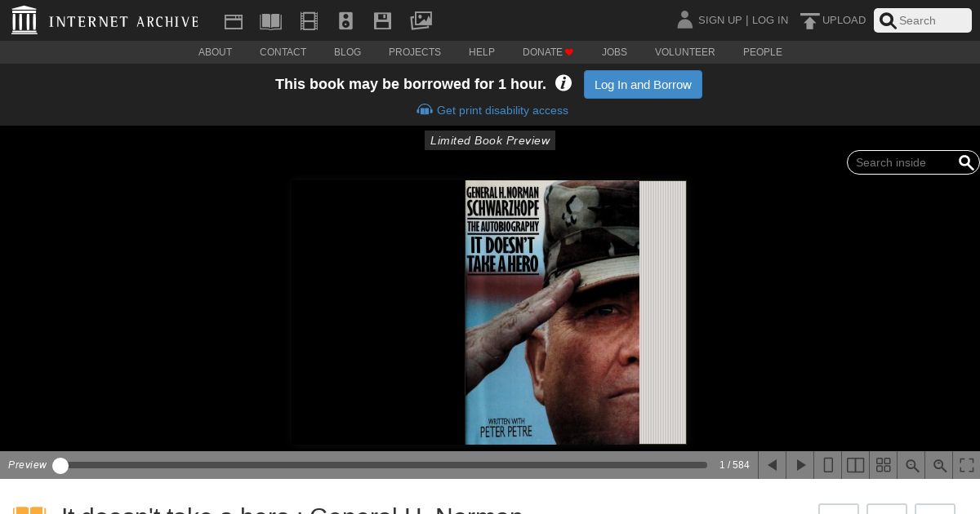Click the Upload arrow icon
The height and width of the screenshot is (514, 980).
pos(809,21)
